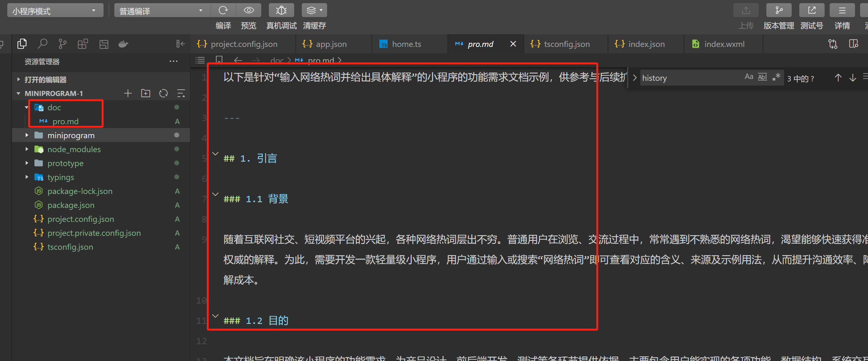
Task: Toggle preview eye icon in toolbar
Action: 249,10
